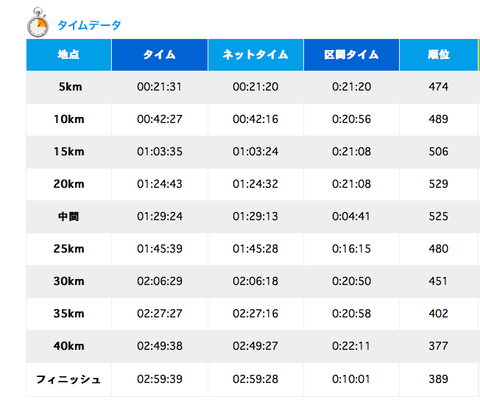The height and width of the screenshot is (408, 480).
Task: Click the 5km rank value 474
Action: (439, 87)
